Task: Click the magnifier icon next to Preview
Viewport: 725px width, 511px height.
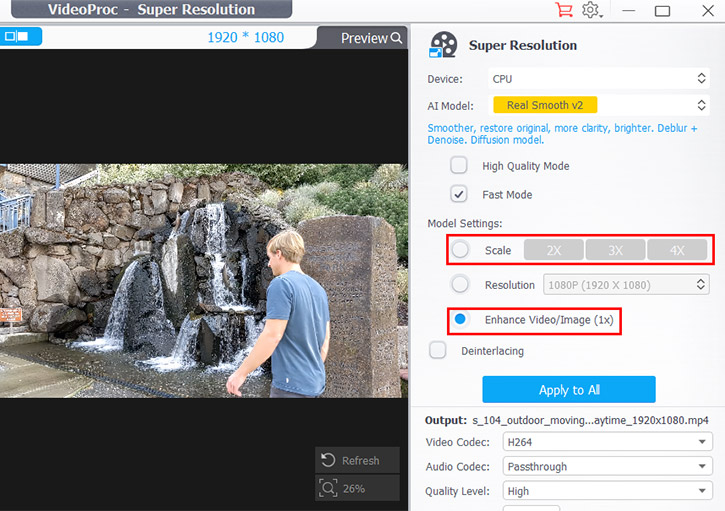Action: point(396,38)
